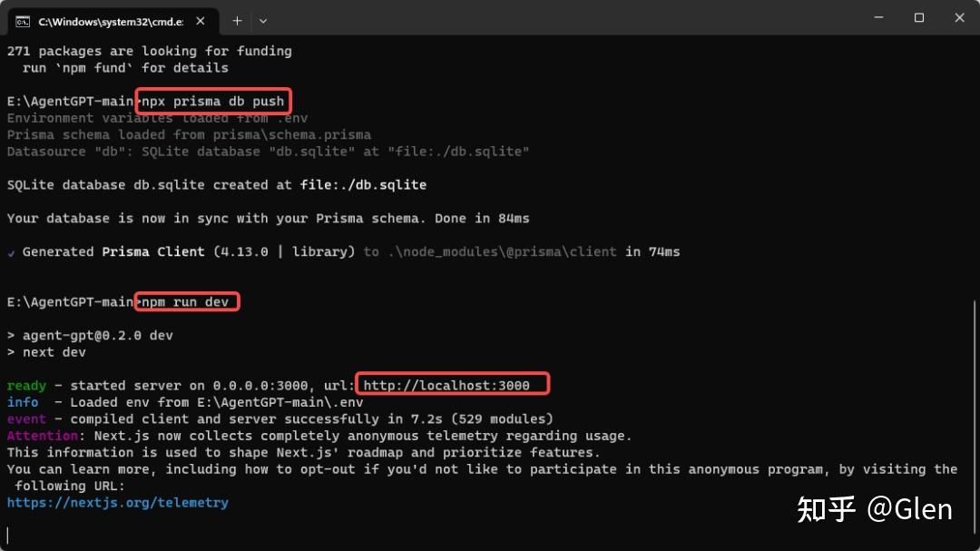Click the blinking cursor at prompt bottom
This screenshot has height=551, width=980.
tap(7, 536)
